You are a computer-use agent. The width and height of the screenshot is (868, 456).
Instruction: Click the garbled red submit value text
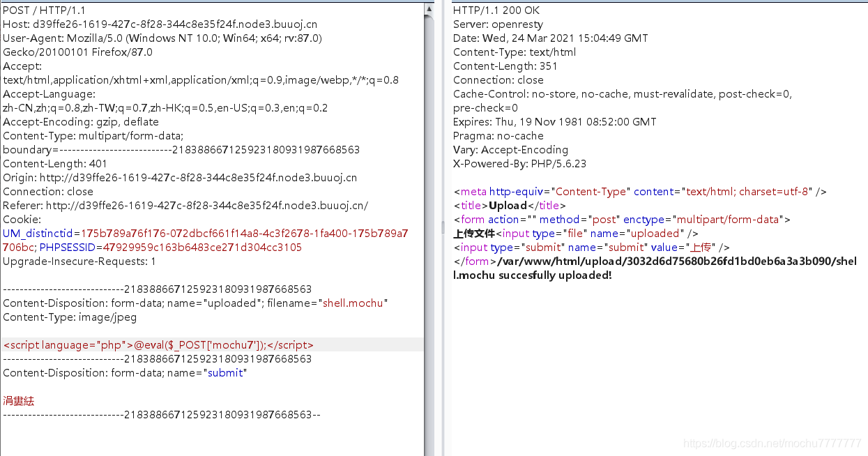pos(18,400)
